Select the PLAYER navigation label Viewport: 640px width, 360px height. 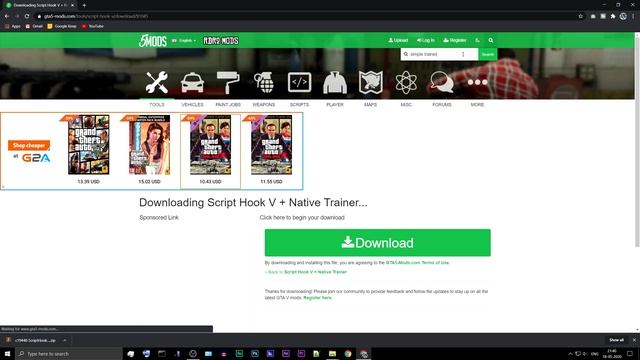tap(335, 105)
